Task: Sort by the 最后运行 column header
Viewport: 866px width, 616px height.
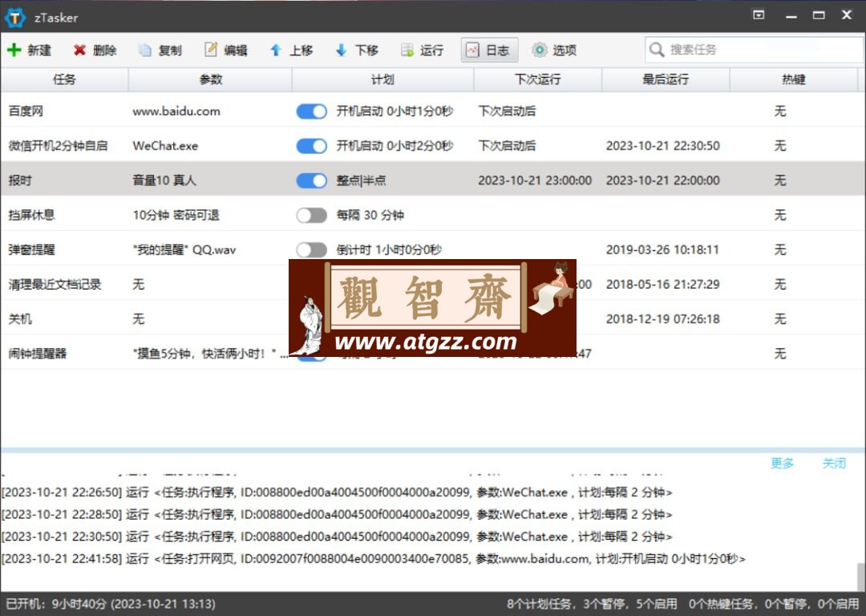Action: click(666, 79)
